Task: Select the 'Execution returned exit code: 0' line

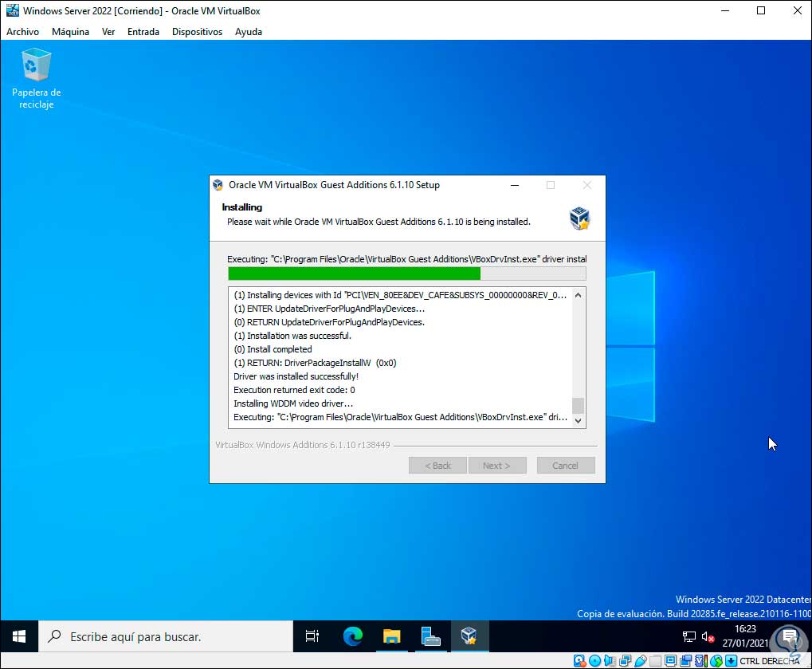Action: tap(294, 390)
